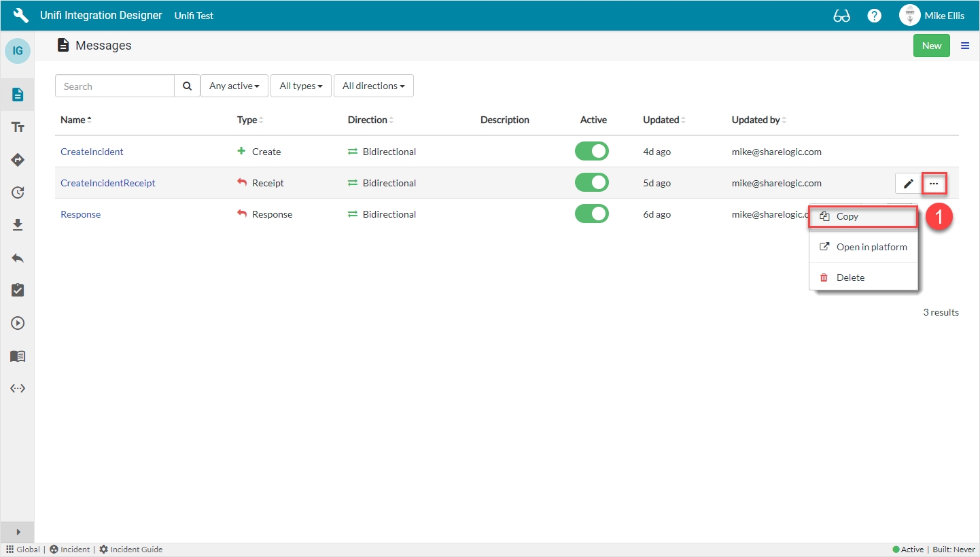Image resolution: width=980 pixels, height=557 pixels.
Task: Open the help question mark icon
Action: tap(874, 16)
